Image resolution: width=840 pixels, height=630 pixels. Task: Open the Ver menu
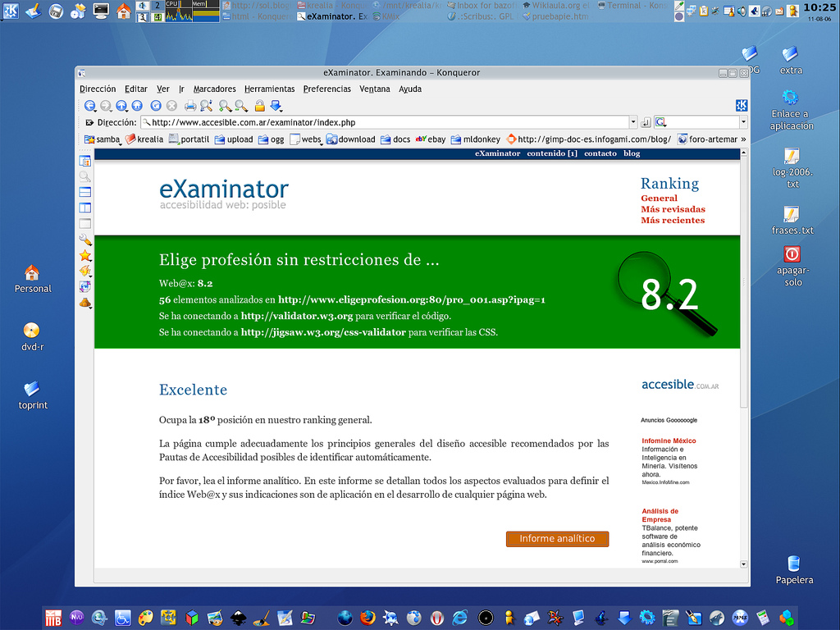(x=163, y=89)
